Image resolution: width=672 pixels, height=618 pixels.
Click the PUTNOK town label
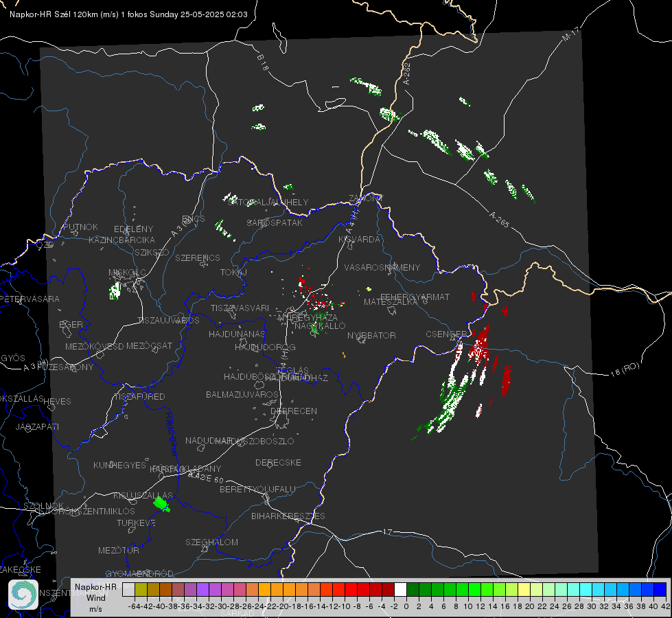pos(80,227)
